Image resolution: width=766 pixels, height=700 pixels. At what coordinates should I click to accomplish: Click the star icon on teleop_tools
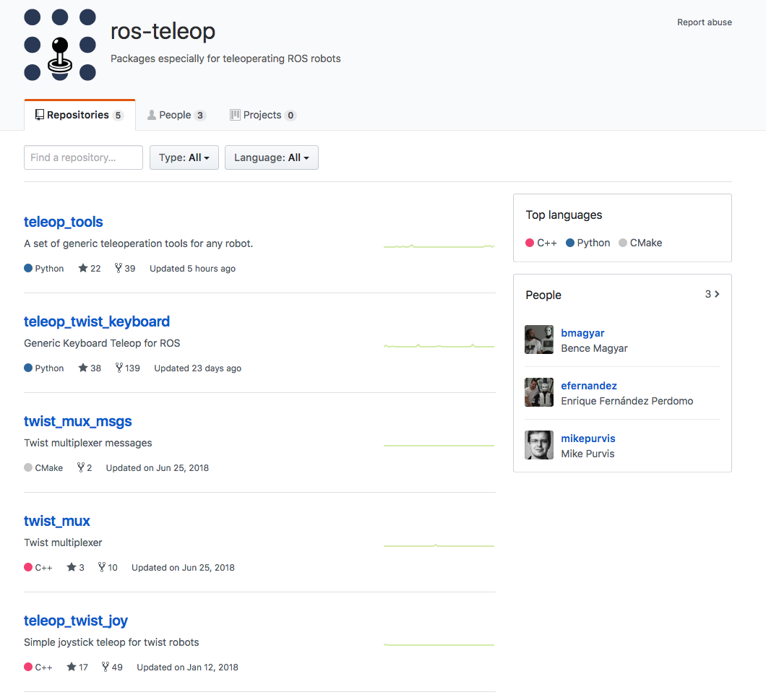[x=83, y=268]
